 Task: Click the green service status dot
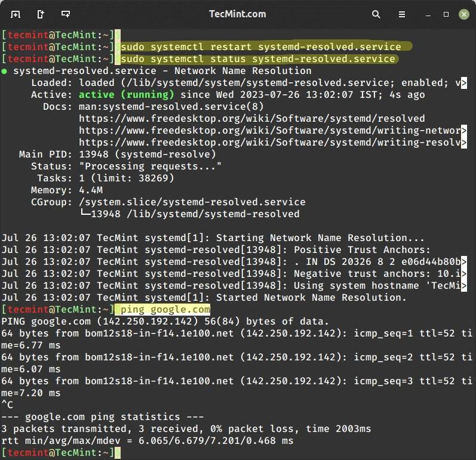pos(4,72)
